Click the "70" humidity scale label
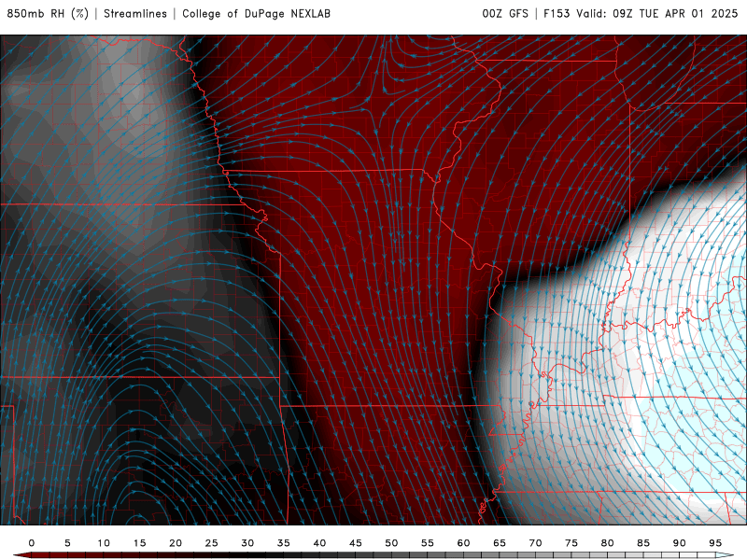 click(x=535, y=543)
